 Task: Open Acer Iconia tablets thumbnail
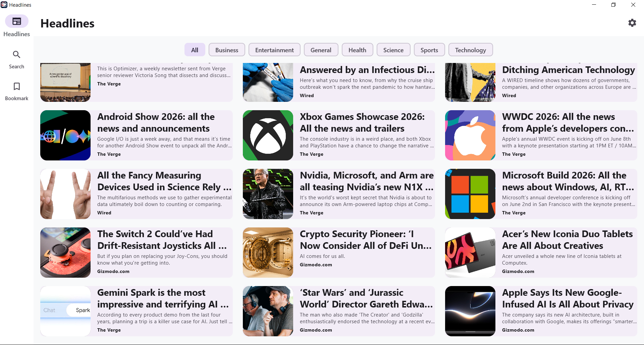(x=470, y=253)
